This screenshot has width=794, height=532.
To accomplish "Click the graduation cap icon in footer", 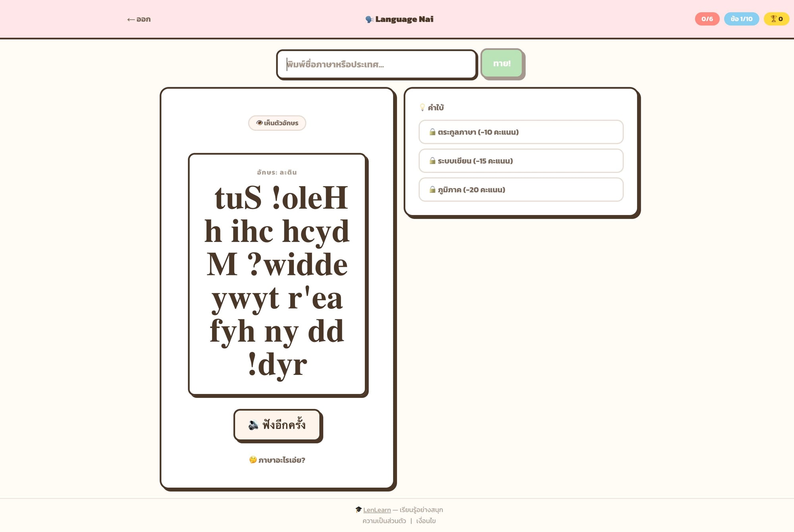I will pyautogui.click(x=358, y=509).
